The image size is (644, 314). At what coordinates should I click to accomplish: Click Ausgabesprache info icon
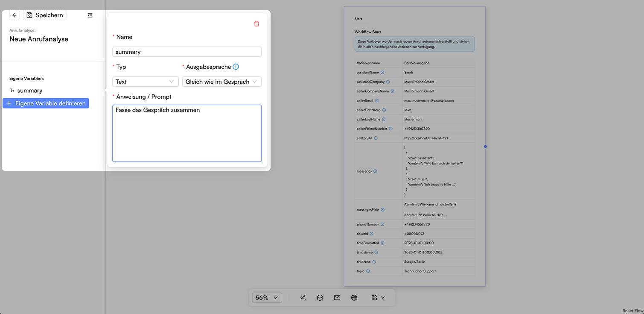click(236, 67)
